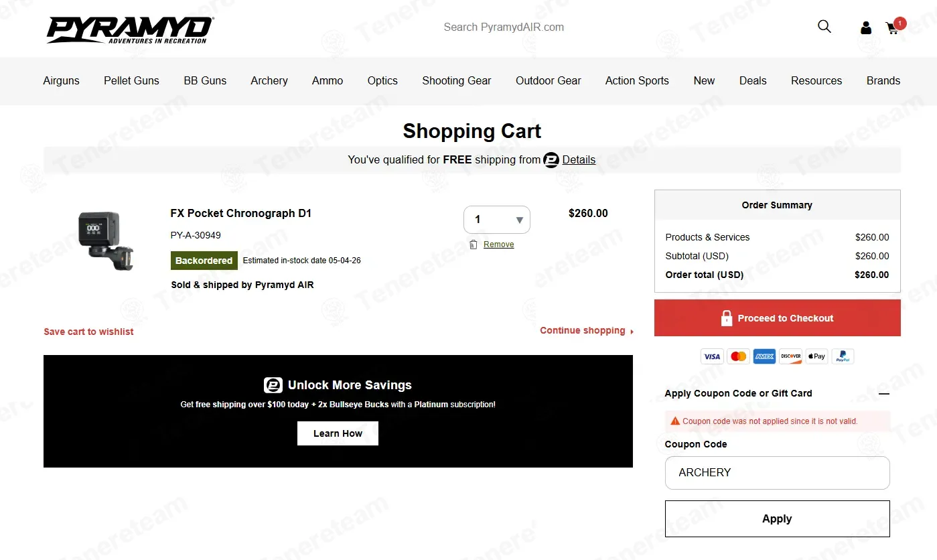The width and height of the screenshot is (937, 560).
Task: Click the Subtotal (USD) row label
Action: [697, 257]
